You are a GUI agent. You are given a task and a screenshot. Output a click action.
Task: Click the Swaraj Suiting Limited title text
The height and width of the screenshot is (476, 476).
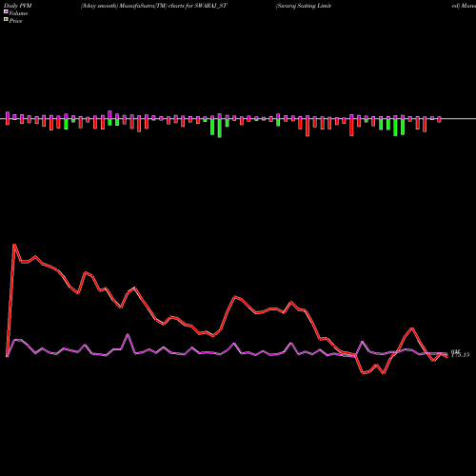tap(304, 6)
